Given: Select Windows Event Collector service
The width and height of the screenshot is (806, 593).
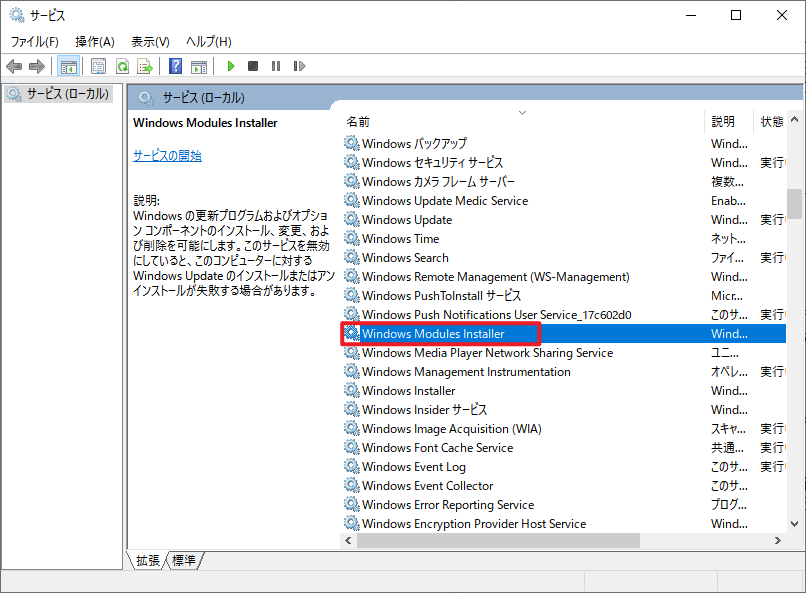Looking at the screenshot, I should (x=564, y=486).
